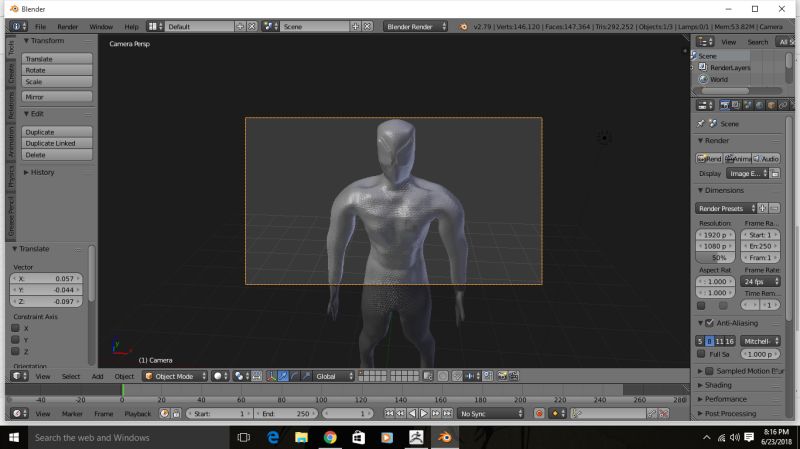Open the Blender Render engine dropdown
800x449 pixels.
pos(415,26)
